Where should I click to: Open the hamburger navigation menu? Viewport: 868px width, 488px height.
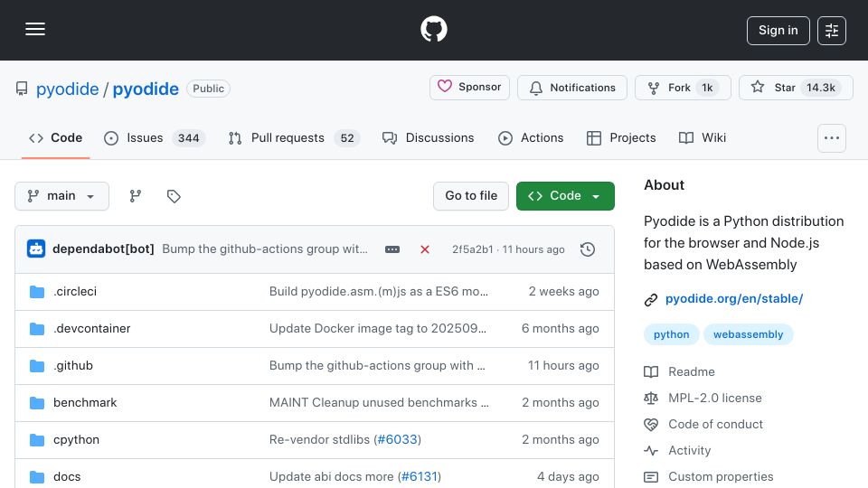35,29
